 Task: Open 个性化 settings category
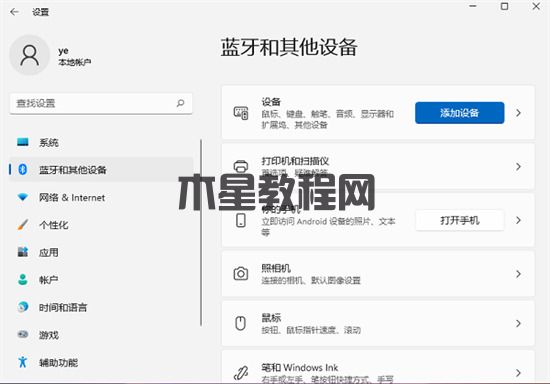[x=101, y=225]
